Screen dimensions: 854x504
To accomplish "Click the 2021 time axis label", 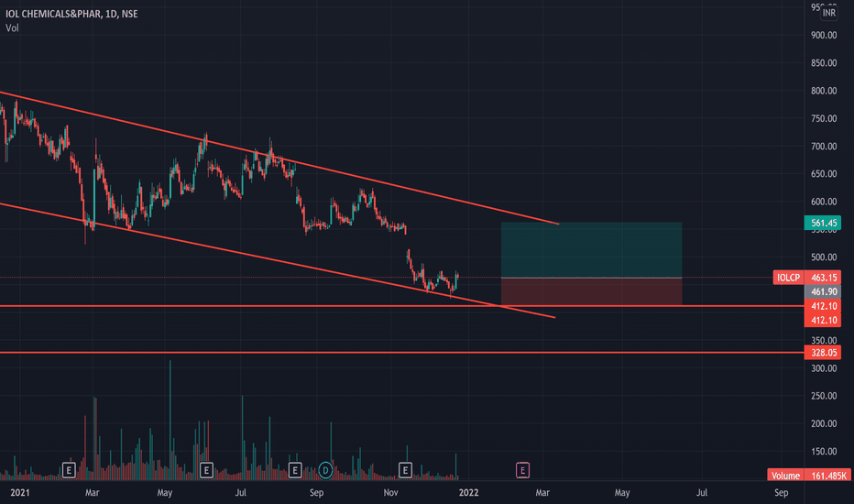I will point(20,493).
